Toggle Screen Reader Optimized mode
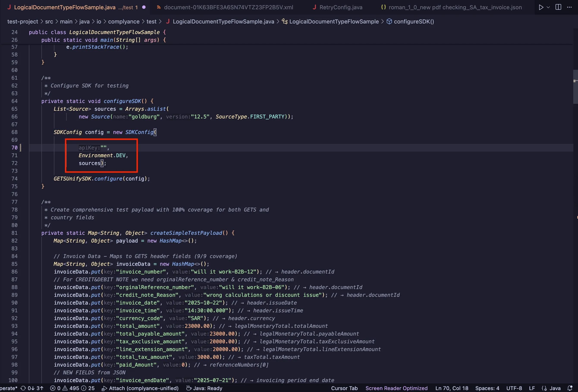The width and height of the screenshot is (578, 392). pos(396,388)
